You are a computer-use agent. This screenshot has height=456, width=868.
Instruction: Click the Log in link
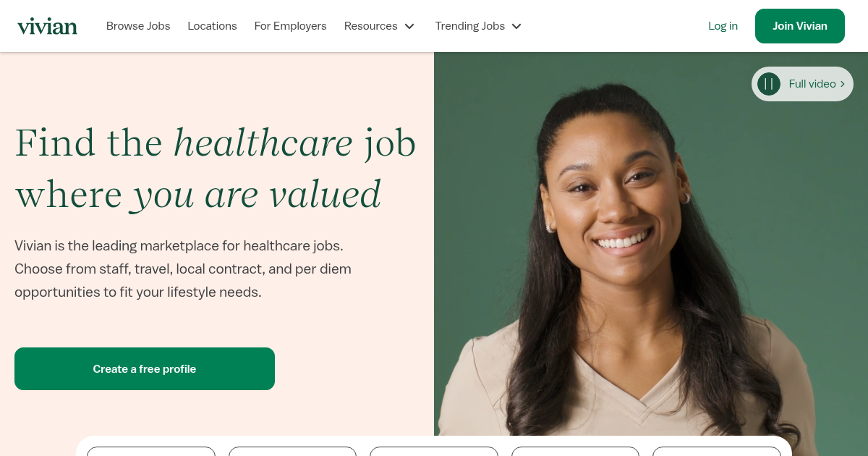(x=723, y=26)
